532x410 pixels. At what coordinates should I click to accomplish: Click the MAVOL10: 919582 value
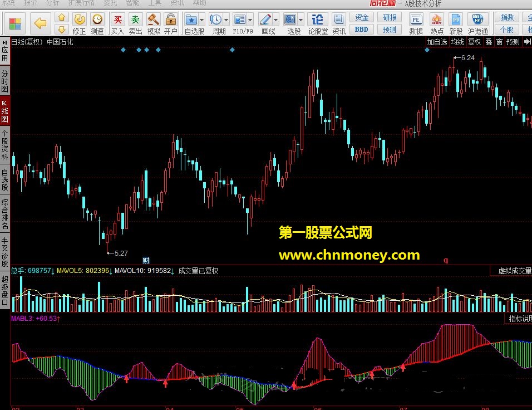(x=144, y=271)
